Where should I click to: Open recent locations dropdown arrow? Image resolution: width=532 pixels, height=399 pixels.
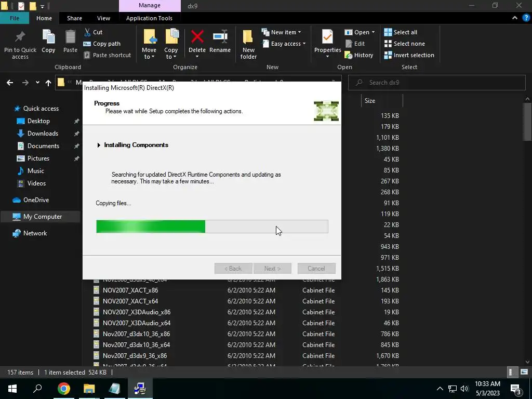[x=37, y=83]
